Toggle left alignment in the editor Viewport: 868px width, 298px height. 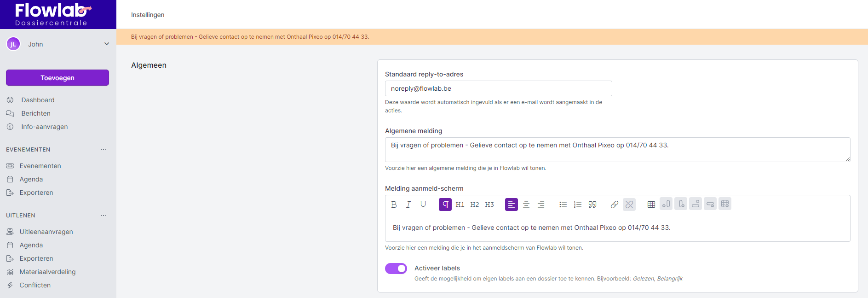coord(512,205)
